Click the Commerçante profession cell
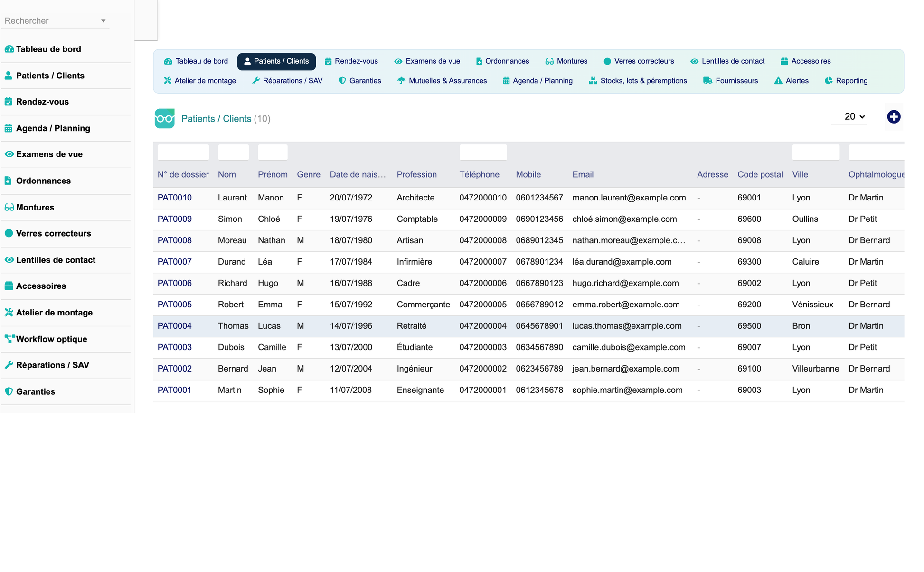924x572 pixels. (424, 305)
